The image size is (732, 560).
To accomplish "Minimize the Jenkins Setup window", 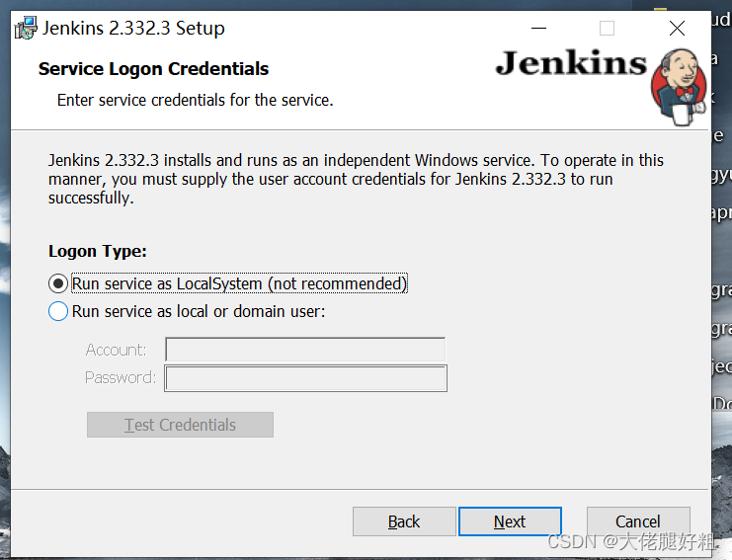I will click(538, 29).
